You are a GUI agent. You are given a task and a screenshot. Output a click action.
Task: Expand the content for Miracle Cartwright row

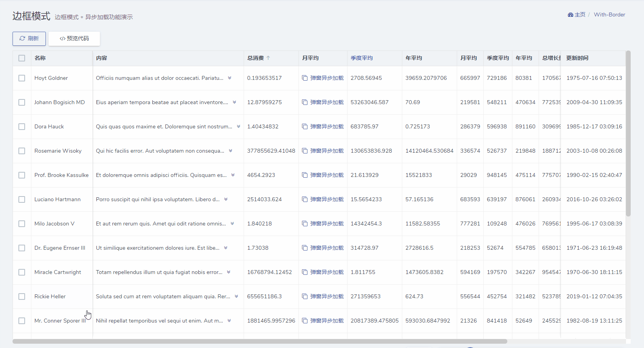[x=228, y=272]
